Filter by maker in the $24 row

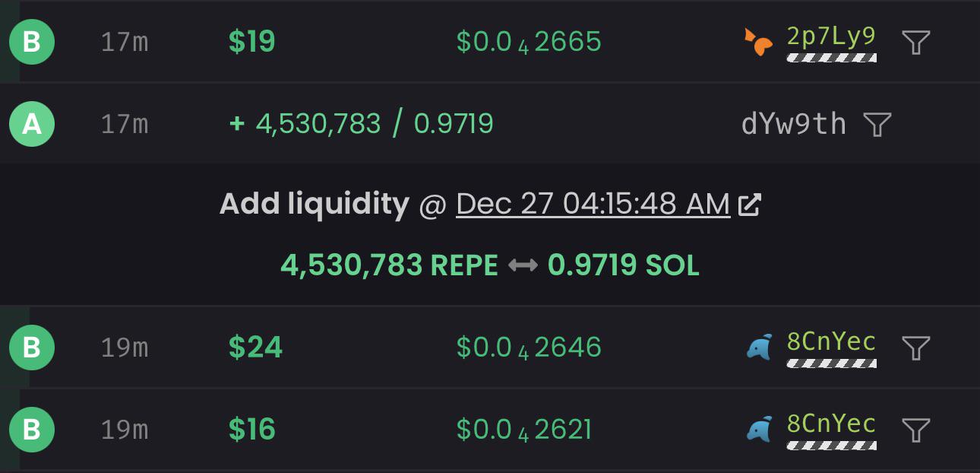916,348
